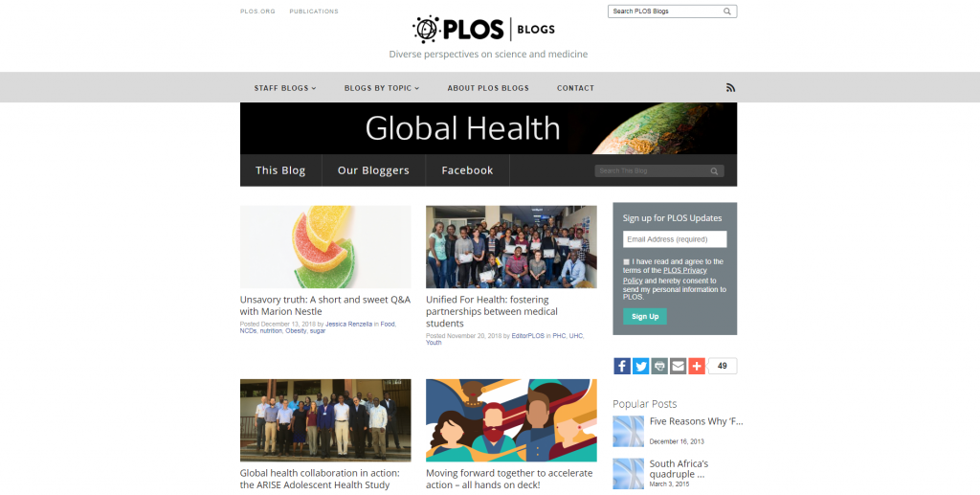This screenshot has width=980, height=495.
Task: Check the privacy policy agreement checkbox
Action: [x=626, y=262]
